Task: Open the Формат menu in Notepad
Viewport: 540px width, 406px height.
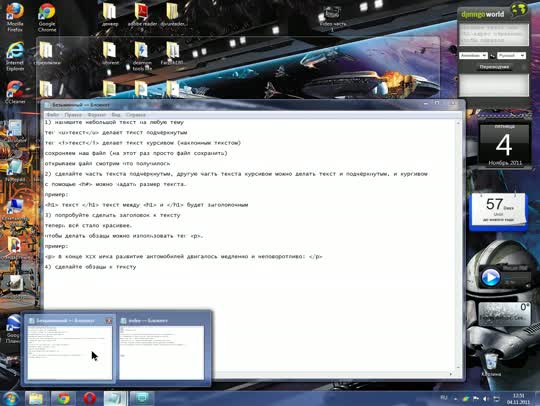Action: coord(96,115)
